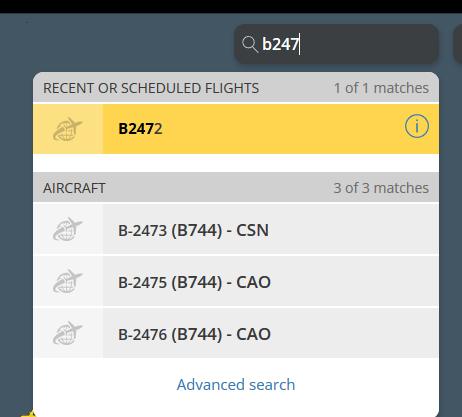Click the dark button right of search box

(458, 44)
